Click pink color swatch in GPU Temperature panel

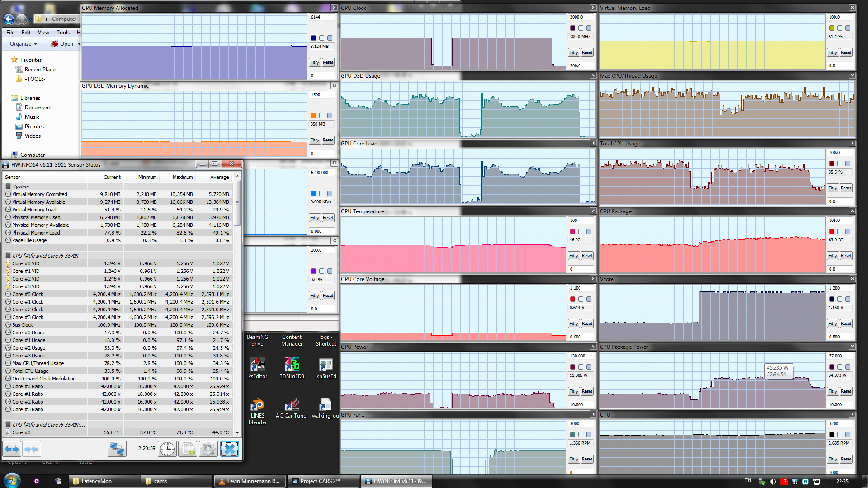573,231
